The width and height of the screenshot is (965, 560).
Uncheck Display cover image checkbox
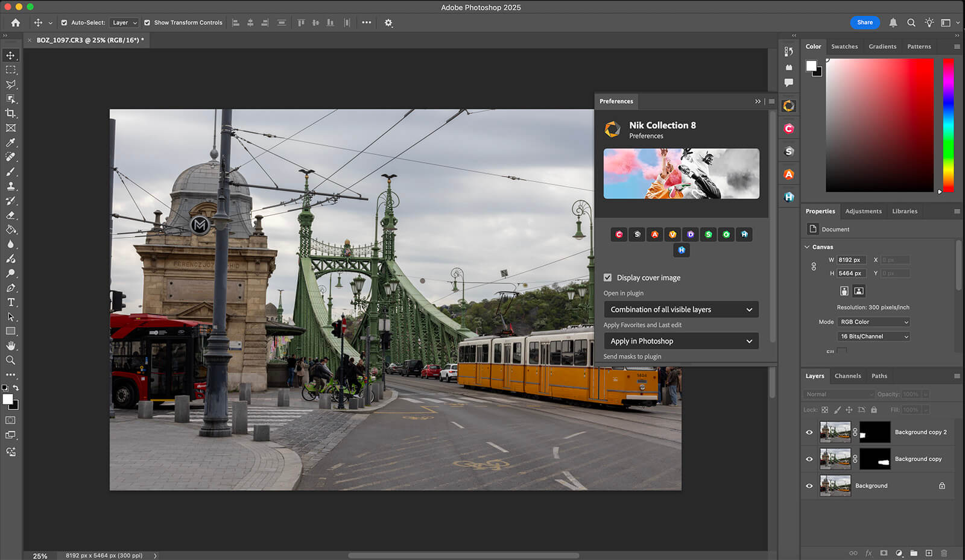click(x=608, y=278)
